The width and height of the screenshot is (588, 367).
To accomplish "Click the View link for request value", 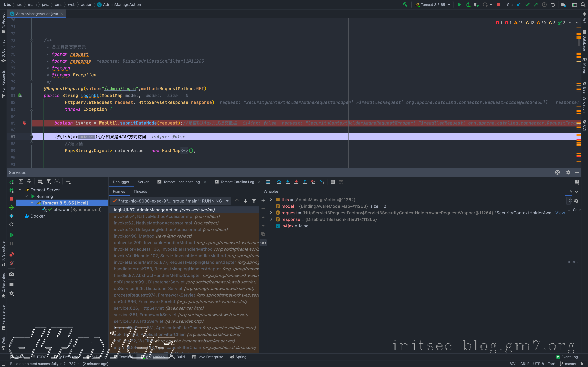I will (560, 213).
